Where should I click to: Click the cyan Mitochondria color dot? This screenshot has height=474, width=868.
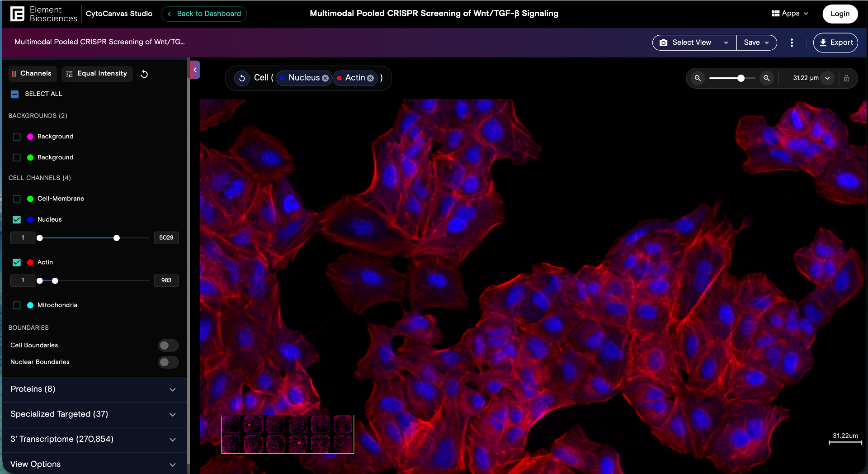30,306
